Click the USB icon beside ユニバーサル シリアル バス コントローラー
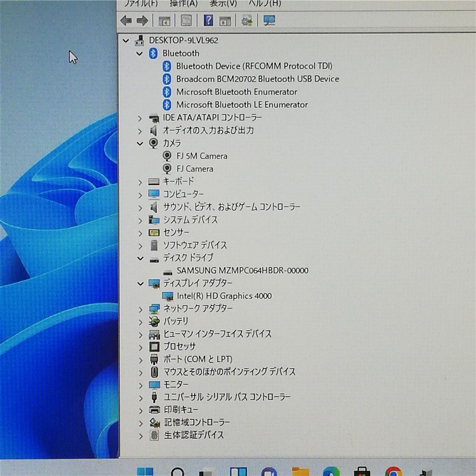Screen dimensions: 476x476 tap(155, 397)
